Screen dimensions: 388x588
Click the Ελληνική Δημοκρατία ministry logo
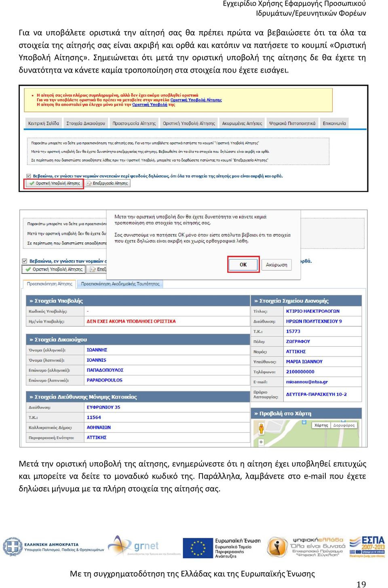click(53, 547)
